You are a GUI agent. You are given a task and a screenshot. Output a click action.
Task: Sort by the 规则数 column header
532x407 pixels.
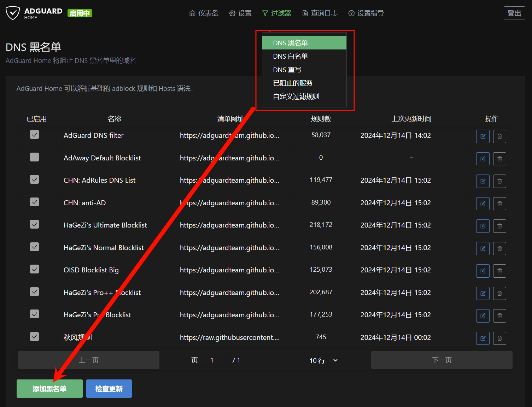[x=321, y=119]
